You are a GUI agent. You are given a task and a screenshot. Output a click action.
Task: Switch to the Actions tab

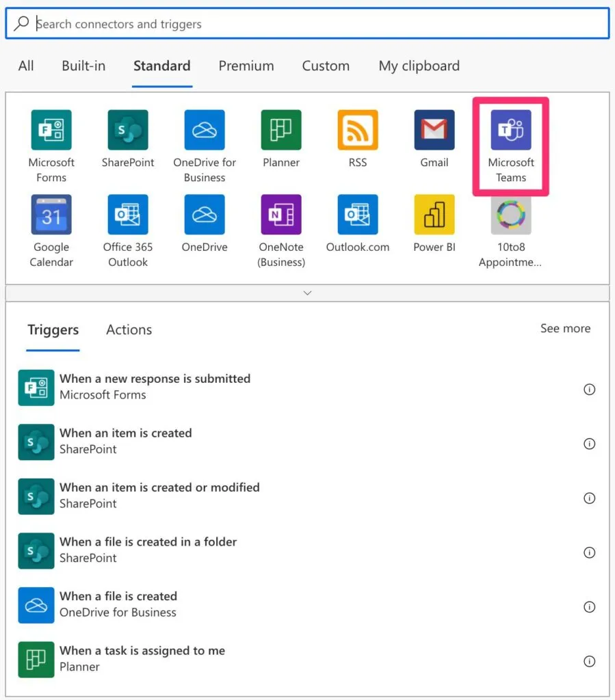coord(129,330)
